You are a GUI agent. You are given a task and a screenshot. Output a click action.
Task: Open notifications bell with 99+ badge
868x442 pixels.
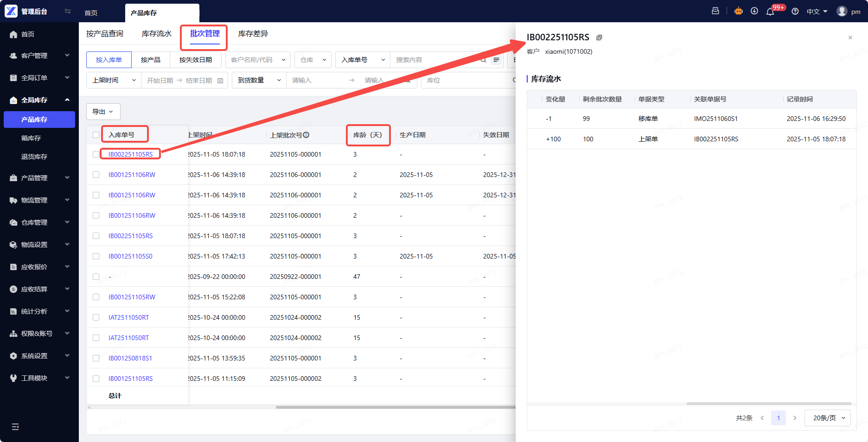point(770,12)
